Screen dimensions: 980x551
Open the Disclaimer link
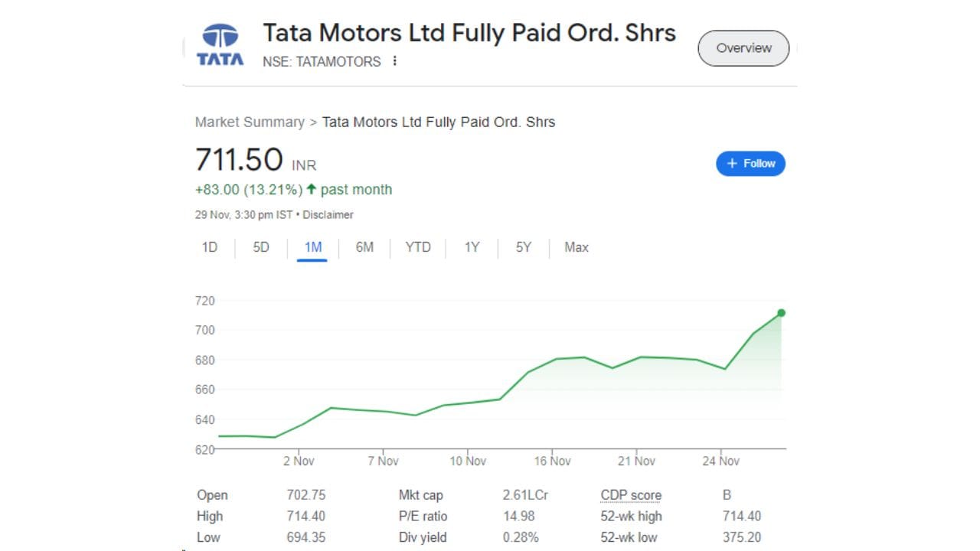(328, 215)
